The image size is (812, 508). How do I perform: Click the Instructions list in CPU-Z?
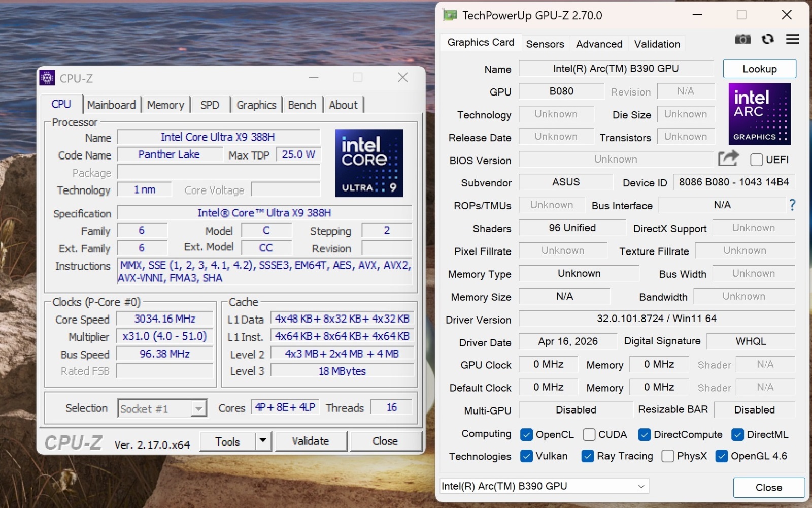point(265,271)
